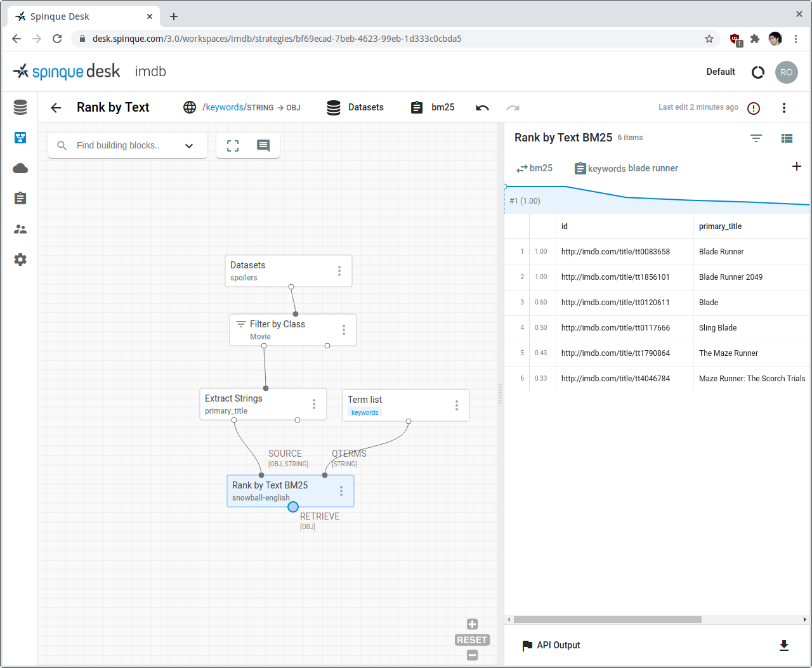Open the Term list block options menu
The width and height of the screenshot is (812, 668).
pos(457,405)
